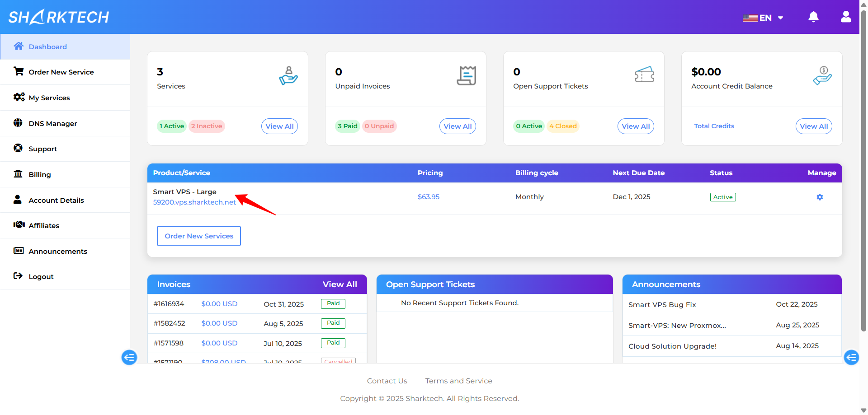Click Paid badge for invoice #1582452

[333, 323]
